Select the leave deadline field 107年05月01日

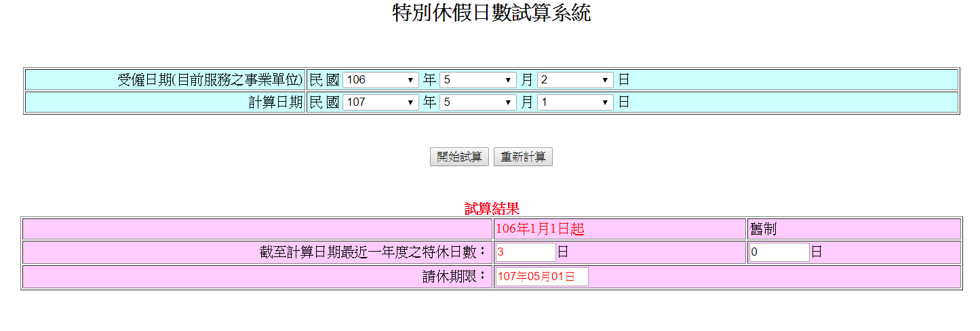point(542,277)
